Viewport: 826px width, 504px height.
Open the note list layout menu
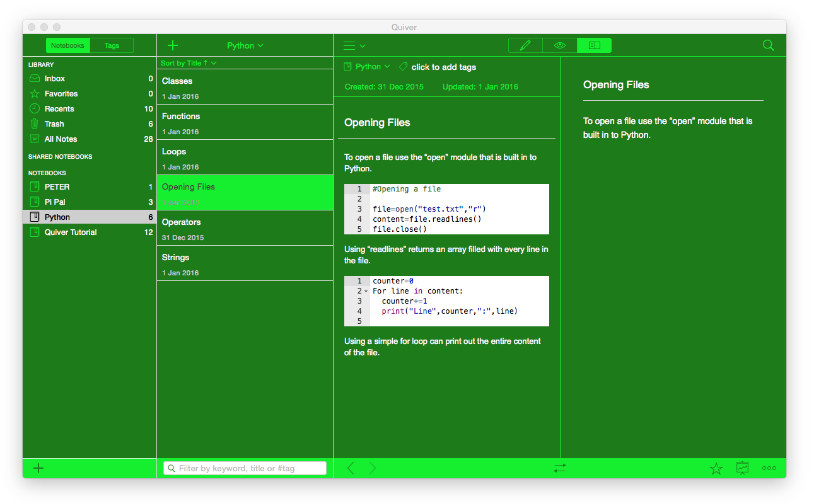pos(354,45)
